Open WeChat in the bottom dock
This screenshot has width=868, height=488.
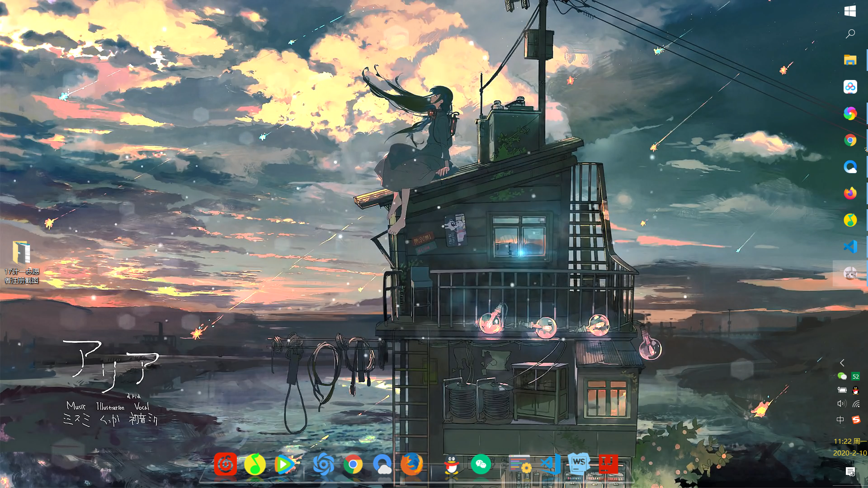pos(481,464)
